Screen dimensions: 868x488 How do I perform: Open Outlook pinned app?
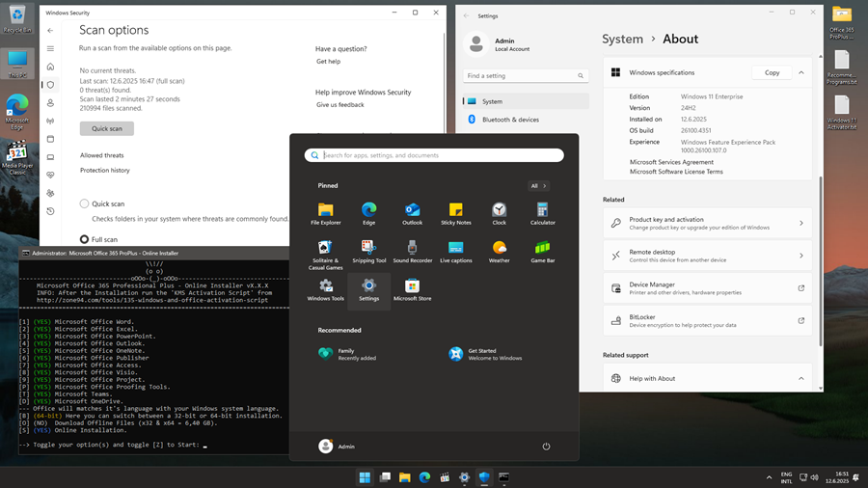[x=412, y=213]
